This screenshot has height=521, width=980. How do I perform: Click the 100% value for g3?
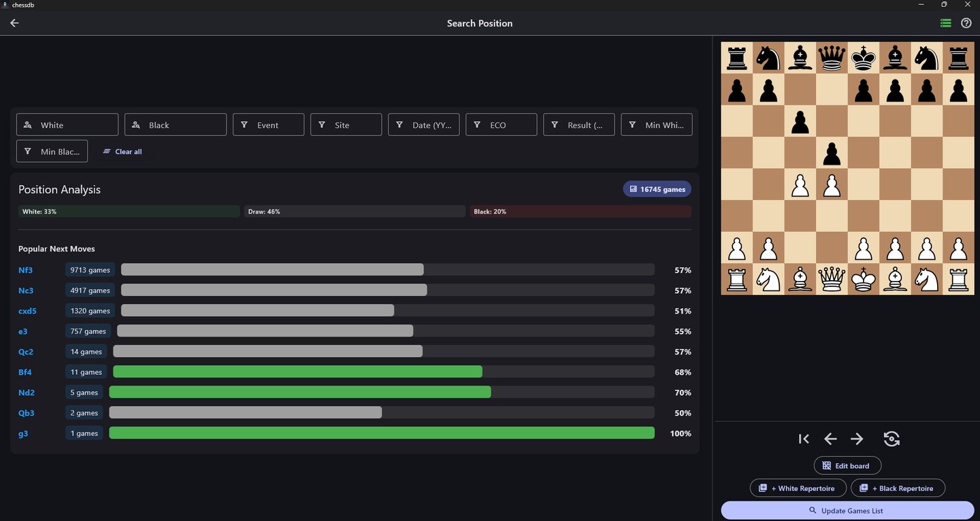click(681, 433)
